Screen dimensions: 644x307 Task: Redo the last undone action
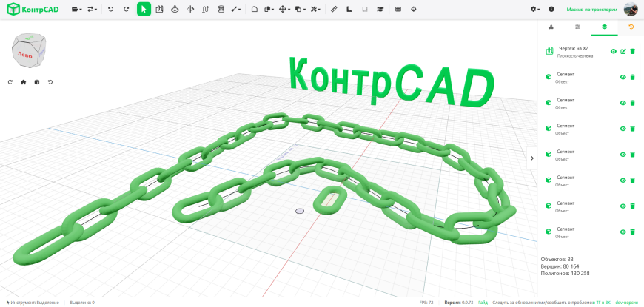point(127,9)
